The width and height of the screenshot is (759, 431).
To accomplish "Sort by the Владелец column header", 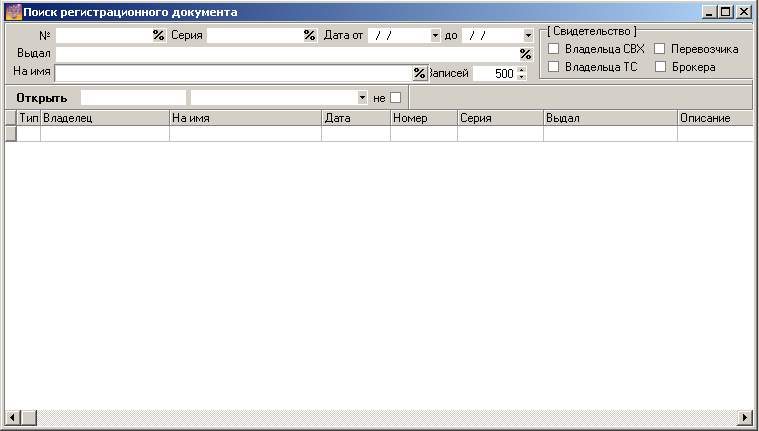I will [105, 118].
